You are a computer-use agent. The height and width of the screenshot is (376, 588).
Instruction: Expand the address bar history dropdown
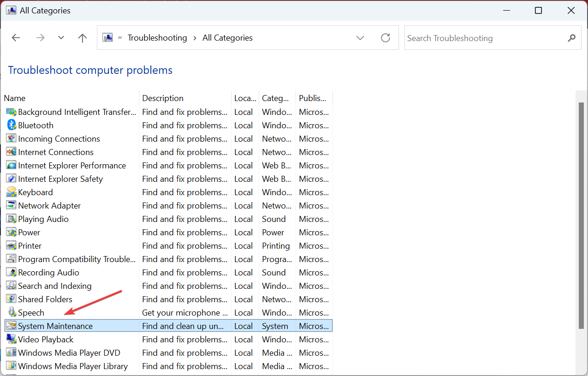click(x=360, y=38)
